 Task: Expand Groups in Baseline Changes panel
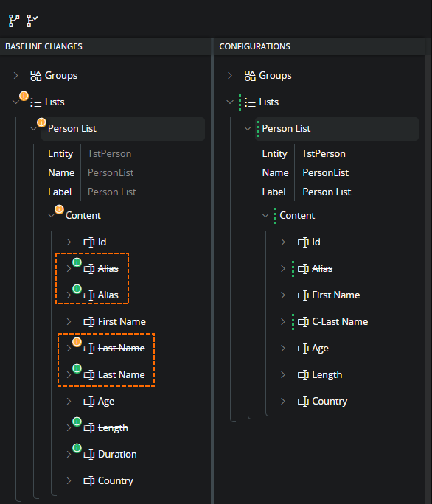tap(15, 76)
